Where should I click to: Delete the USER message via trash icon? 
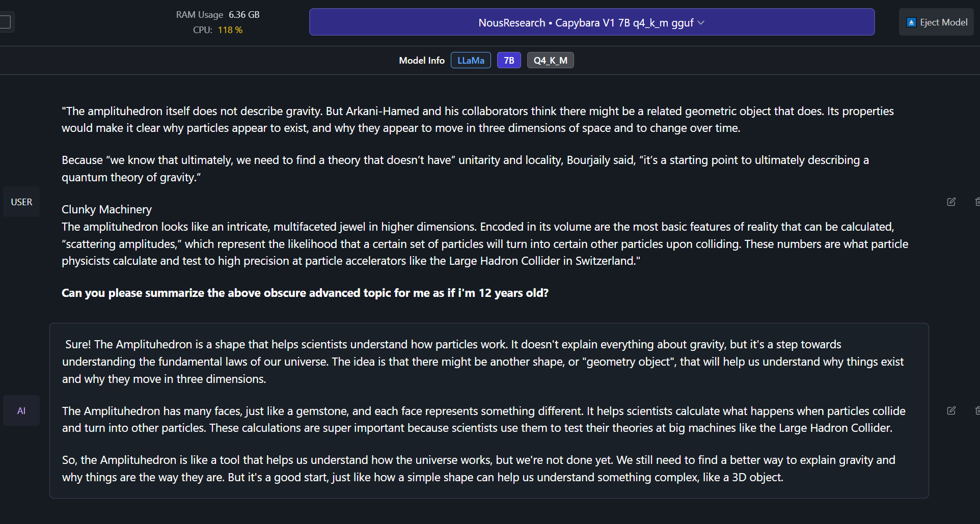click(977, 202)
